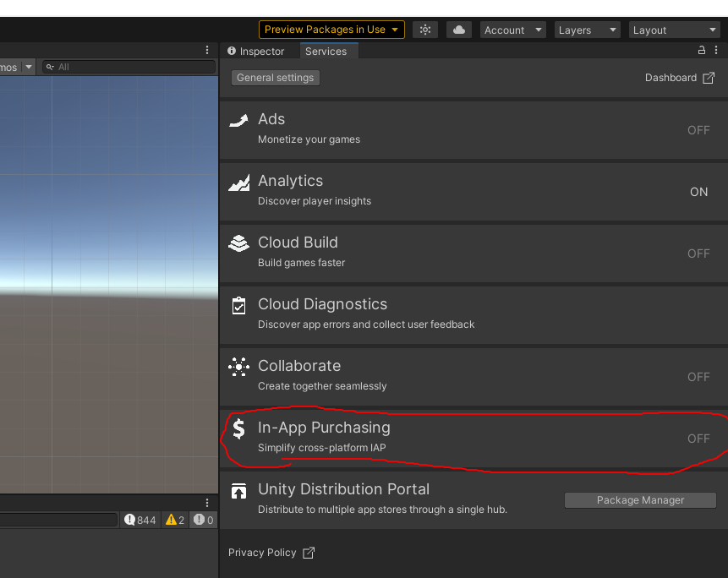The image size is (728, 578).
Task: Click the In-App Purchasing dollar icon
Action: (x=238, y=428)
